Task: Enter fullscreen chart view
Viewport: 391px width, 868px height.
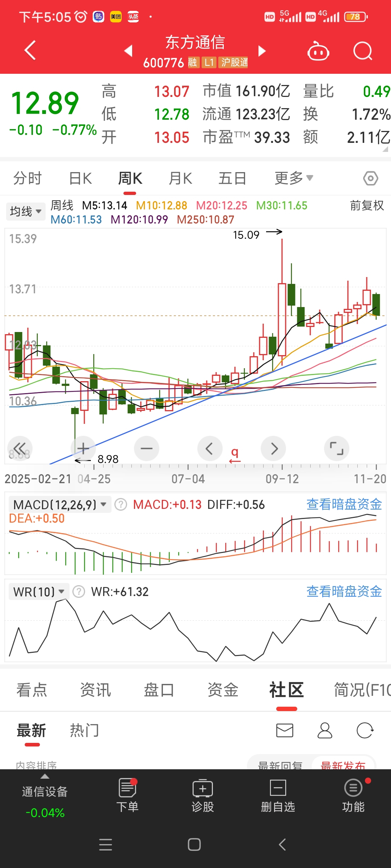Action: pos(337,448)
